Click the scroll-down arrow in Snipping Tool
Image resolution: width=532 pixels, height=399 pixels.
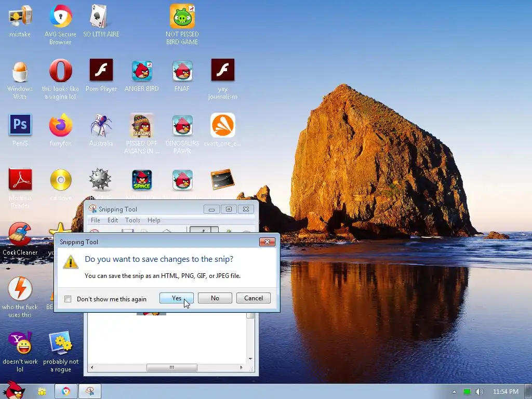click(250, 358)
